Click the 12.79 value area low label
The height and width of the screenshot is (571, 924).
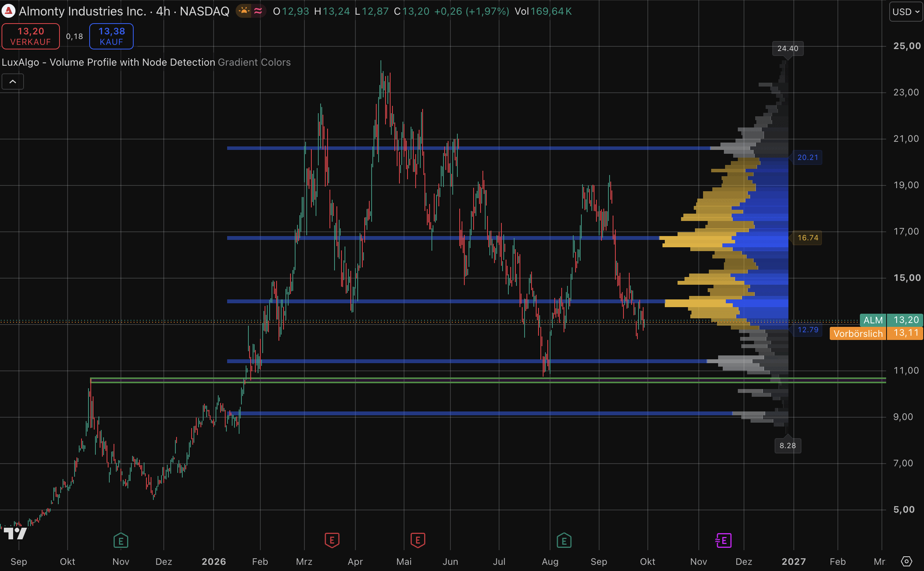(808, 330)
